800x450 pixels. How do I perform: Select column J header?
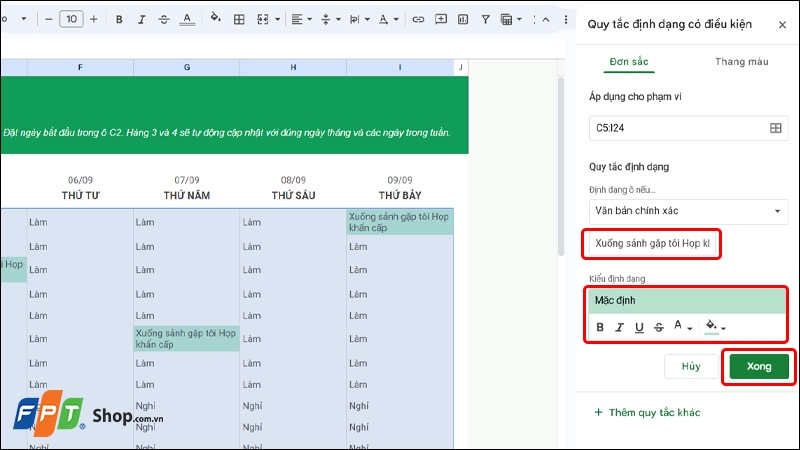(x=461, y=67)
